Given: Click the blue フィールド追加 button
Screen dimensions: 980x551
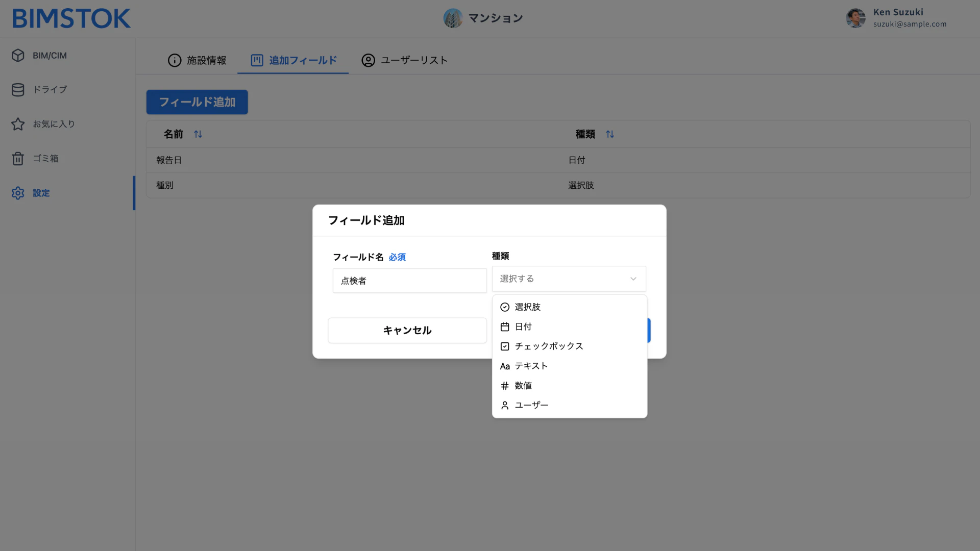Looking at the screenshot, I should (197, 102).
